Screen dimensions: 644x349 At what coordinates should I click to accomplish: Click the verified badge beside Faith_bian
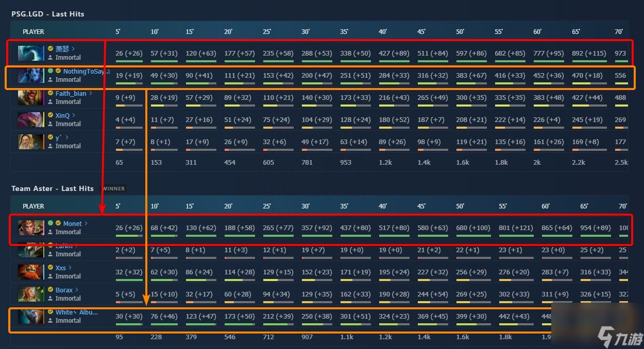[x=50, y=93]
